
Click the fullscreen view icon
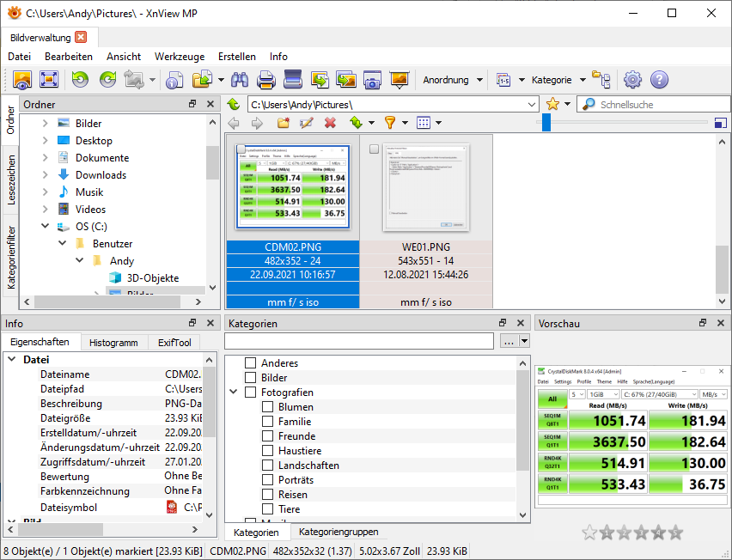point(49,80)
